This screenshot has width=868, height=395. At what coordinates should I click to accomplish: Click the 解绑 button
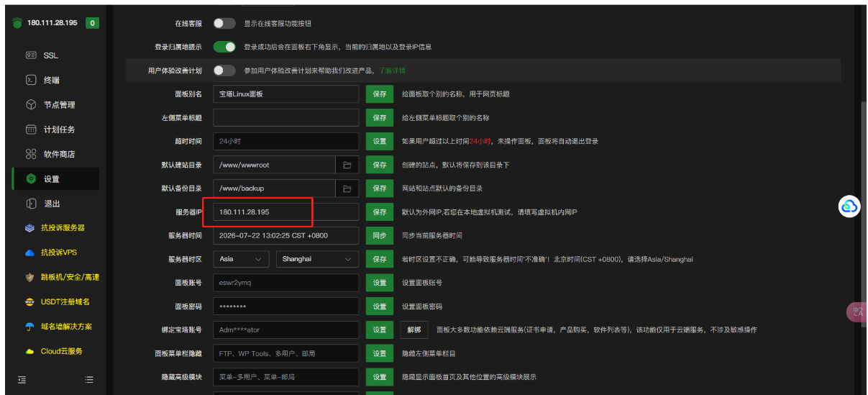point(414,330)
